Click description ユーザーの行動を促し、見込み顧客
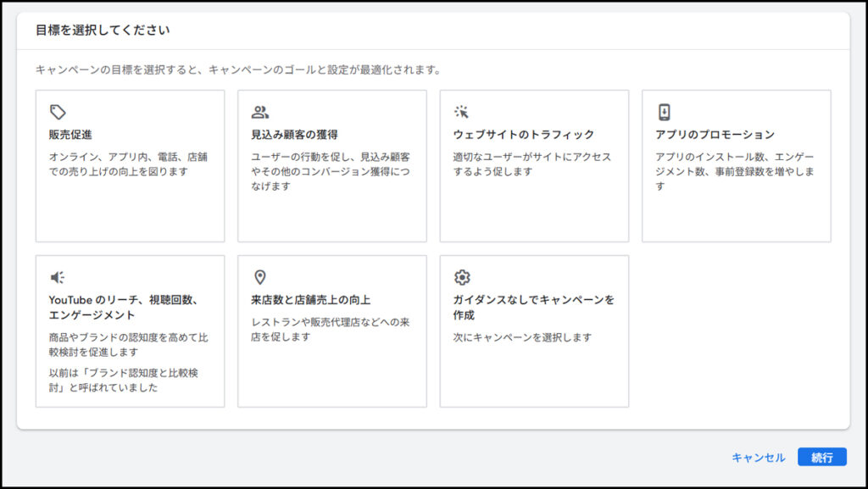 [331, 171]
